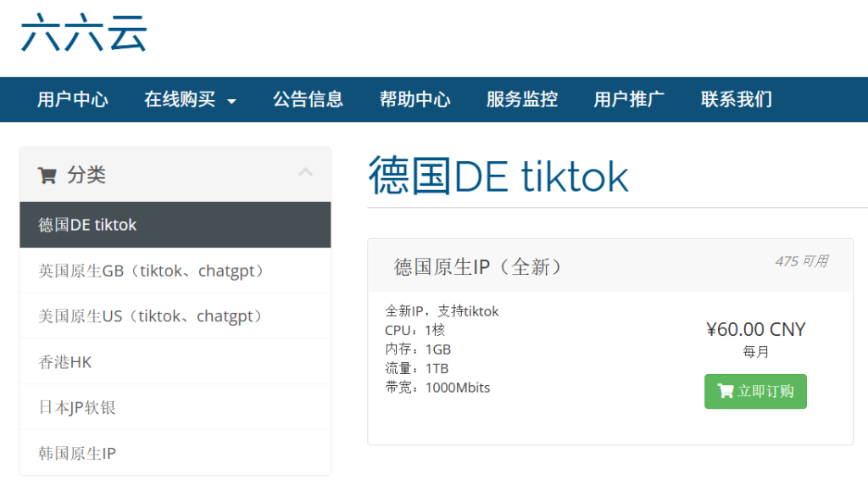Open 用户推广 page
868x486 pixels.
click(x=629, y=99)
